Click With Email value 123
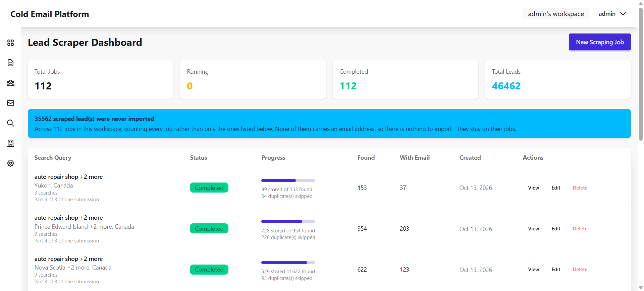This screenshot has width=644, height=291. [x=404, y=270]
